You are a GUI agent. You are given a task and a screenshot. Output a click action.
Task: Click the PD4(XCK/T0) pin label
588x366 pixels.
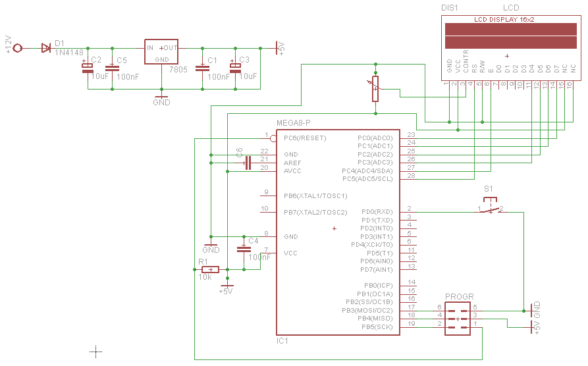pyautogui.click(x=371, y=245)
